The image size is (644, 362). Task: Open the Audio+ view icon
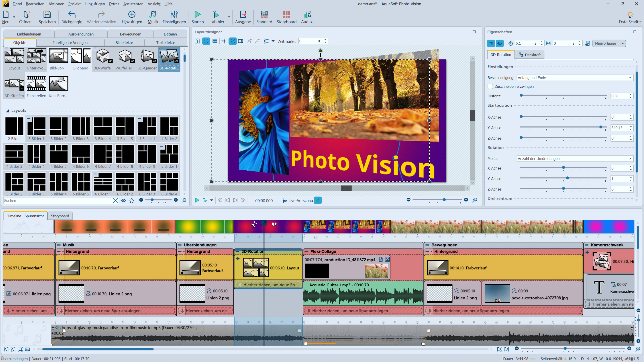pos(307,14)
